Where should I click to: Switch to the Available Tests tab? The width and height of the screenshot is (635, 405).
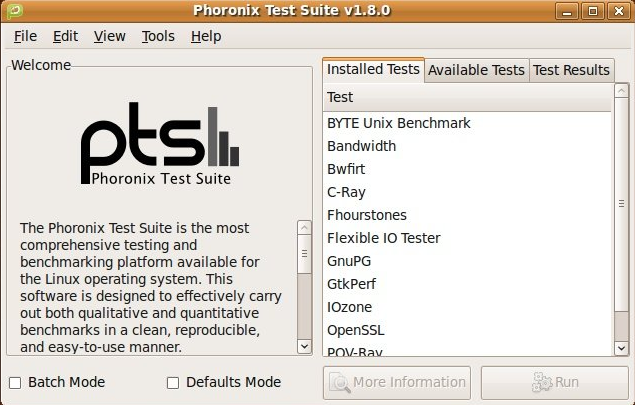476,70
